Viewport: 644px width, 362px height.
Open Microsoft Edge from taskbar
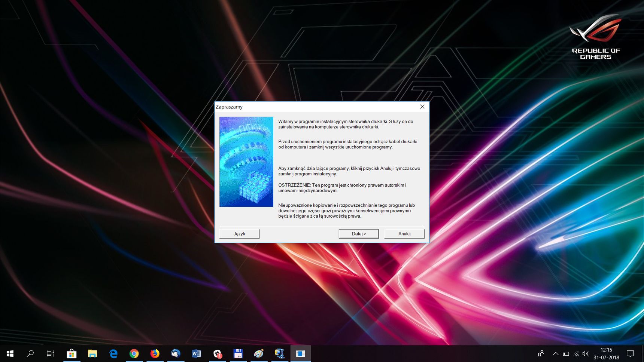[113, 353]
